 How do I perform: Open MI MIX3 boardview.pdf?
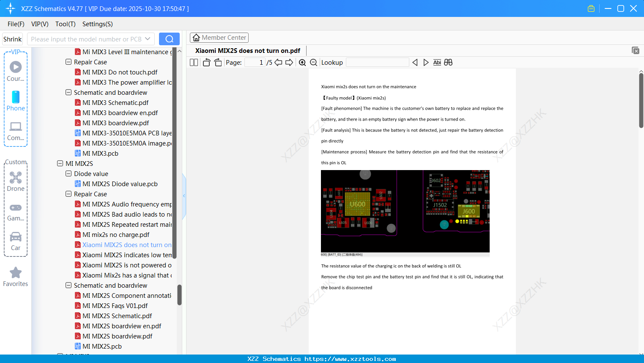115,123
